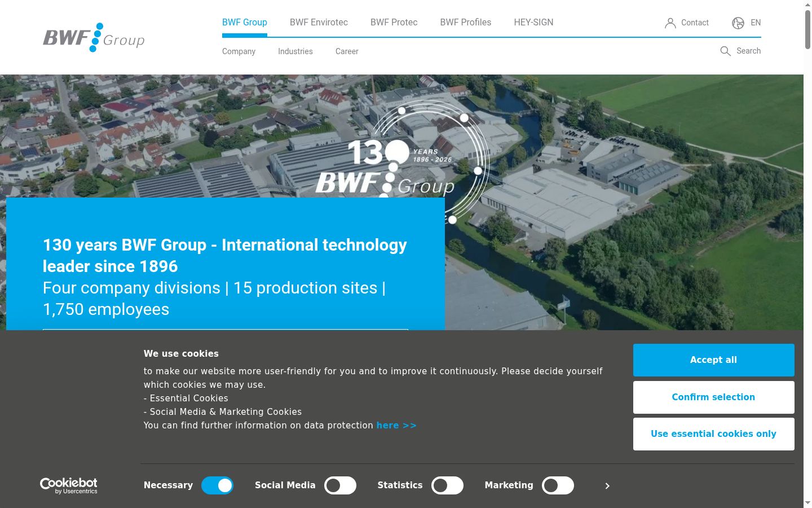Click the scrollbar up arrow
This screenshot has height=508, width=812.
(x=807, y=5)
